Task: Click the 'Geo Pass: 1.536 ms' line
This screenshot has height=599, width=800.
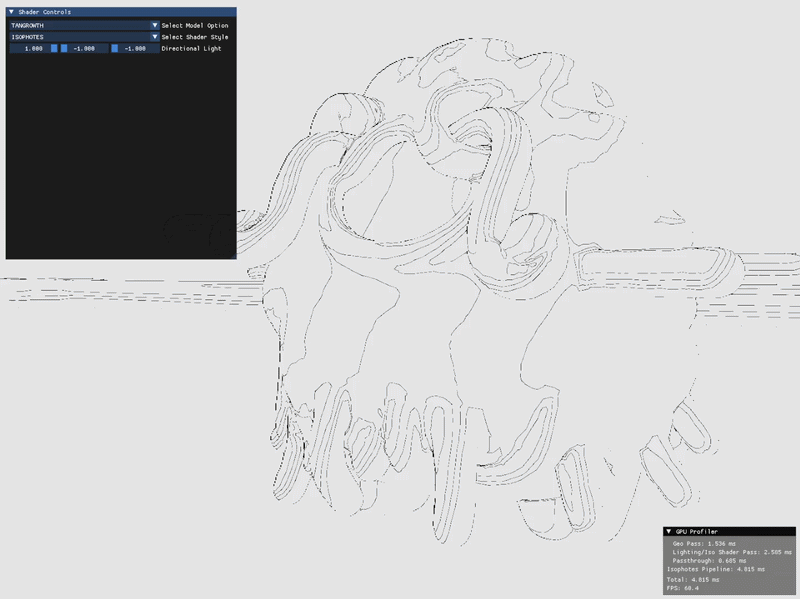Action: tap(704, 544)
